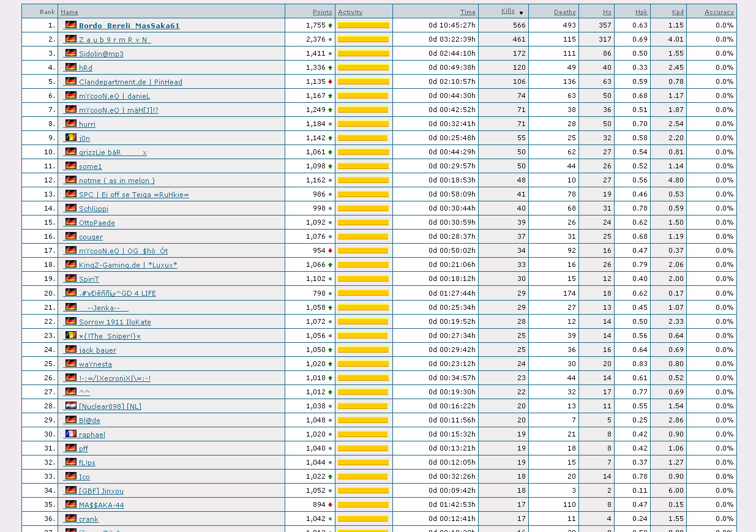Click the red down arrow in Clandepartment.de row
The image size is (756, 532).
click(x=331, y=82)
